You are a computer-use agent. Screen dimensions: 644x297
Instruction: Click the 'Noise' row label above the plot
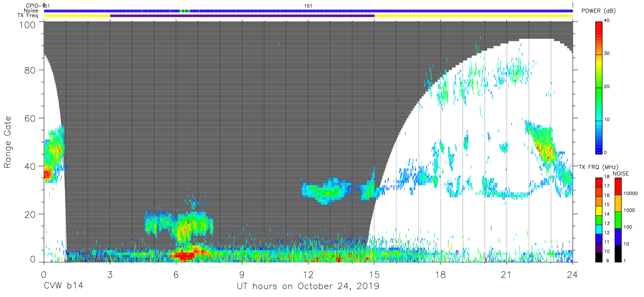click(x=32, y=10)
